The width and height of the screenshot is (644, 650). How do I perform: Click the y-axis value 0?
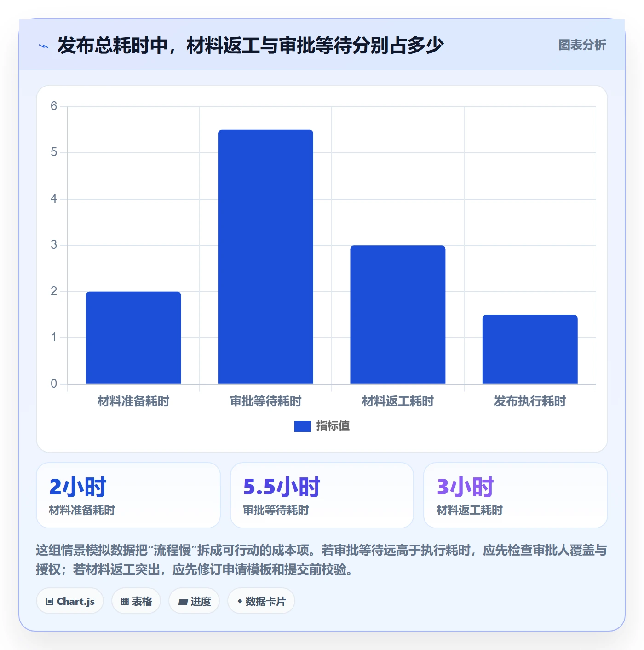(x=54, y=384)
